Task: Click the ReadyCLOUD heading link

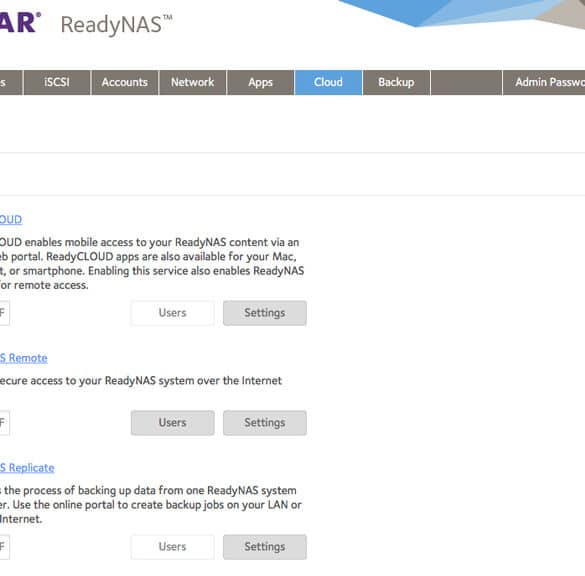Action: click(11, 219)
